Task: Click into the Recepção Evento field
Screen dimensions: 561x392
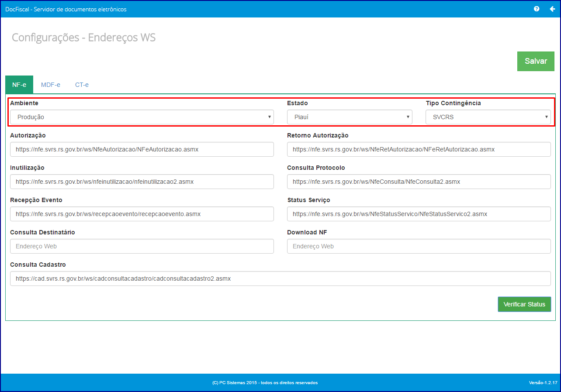Action: pos(142,214)
